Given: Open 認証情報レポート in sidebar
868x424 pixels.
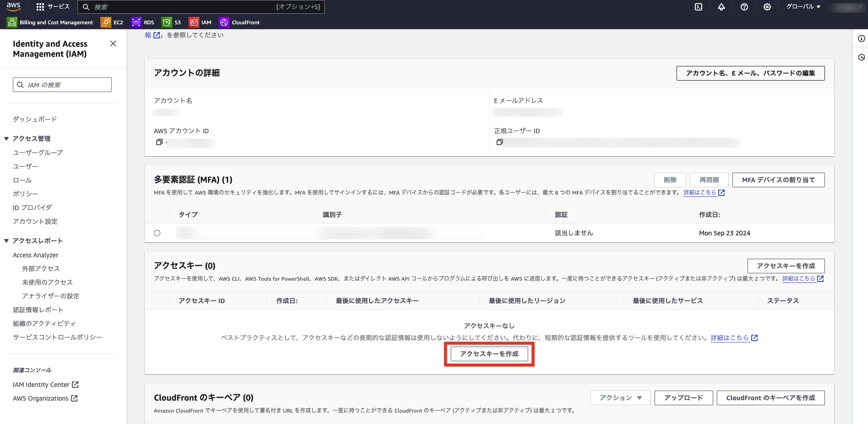Looking at the screenshot, I should click(38, 310).
